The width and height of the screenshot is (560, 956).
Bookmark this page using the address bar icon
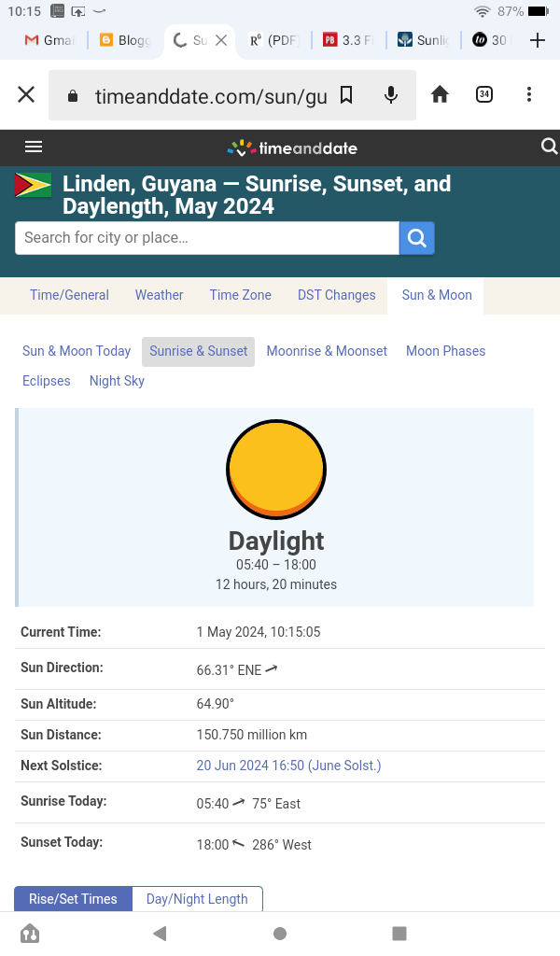click(x=346, y=95)
